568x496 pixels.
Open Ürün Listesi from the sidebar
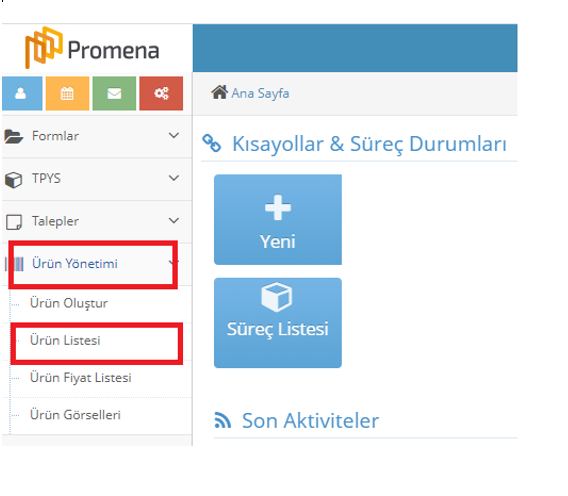pyautogui.click(x=65, y=341)
